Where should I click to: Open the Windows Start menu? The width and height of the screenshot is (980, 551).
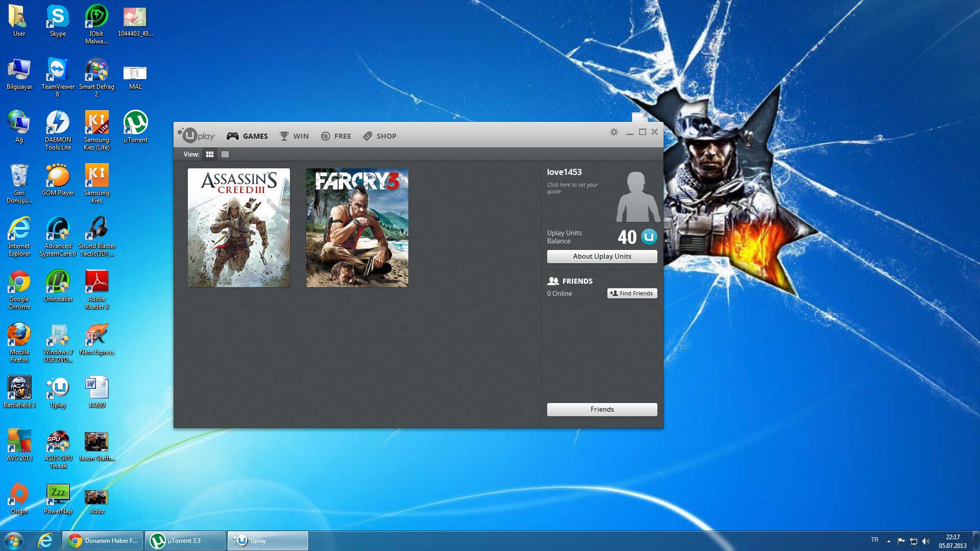click(x=14, y=541)
